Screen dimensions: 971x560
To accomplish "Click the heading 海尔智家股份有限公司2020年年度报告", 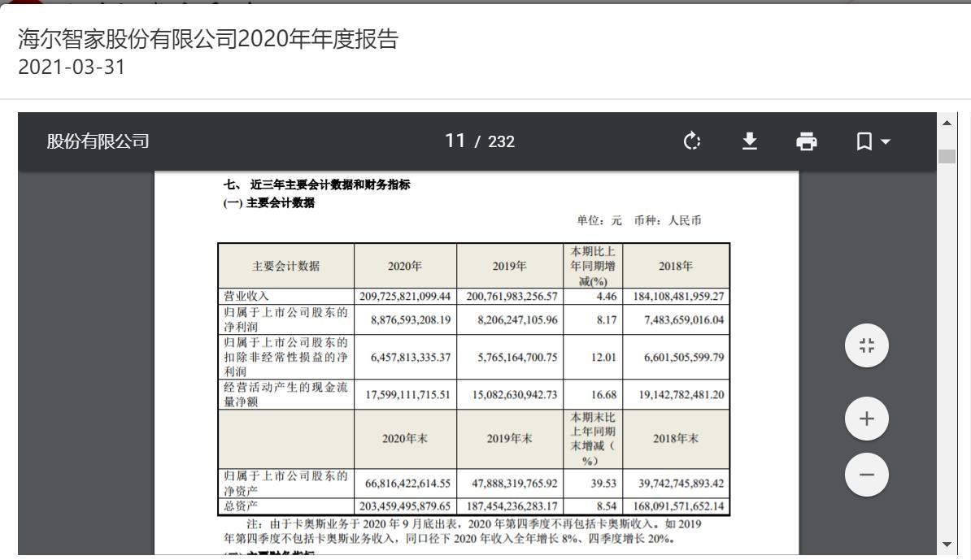I will point(208,39).
